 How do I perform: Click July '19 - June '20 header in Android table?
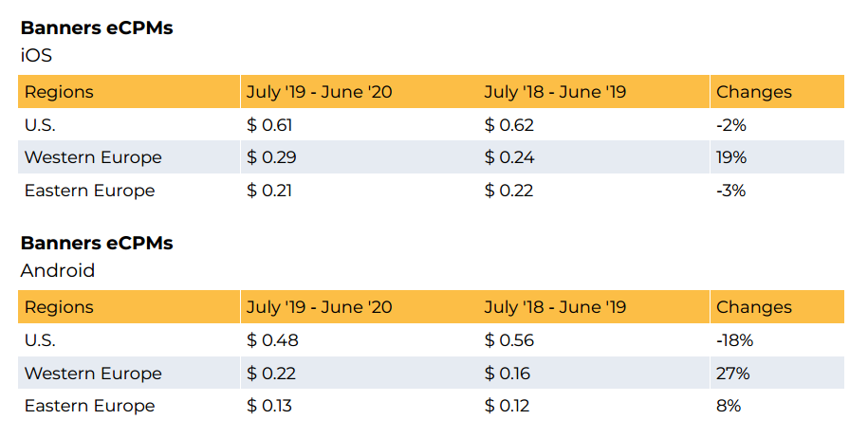[319, 307]
